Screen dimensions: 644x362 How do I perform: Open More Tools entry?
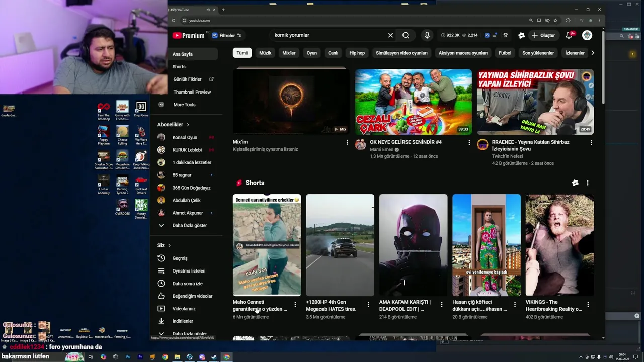(184, 105)
